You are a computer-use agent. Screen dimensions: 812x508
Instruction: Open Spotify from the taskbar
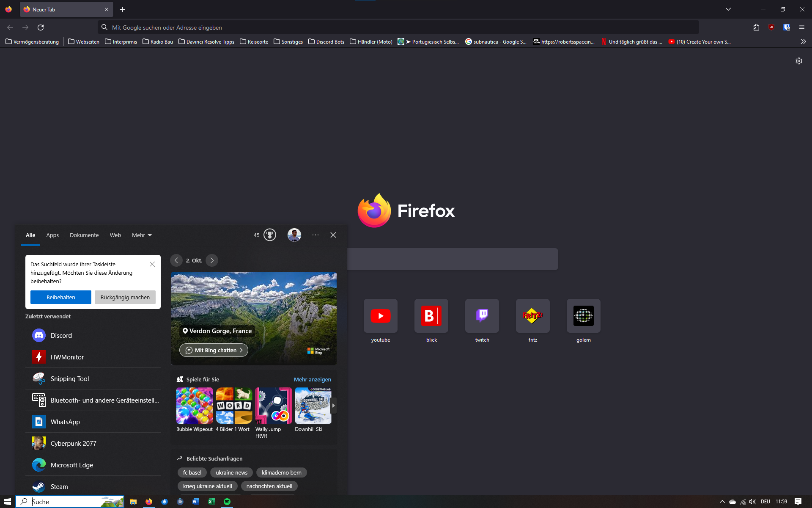(x=227, y=502)
